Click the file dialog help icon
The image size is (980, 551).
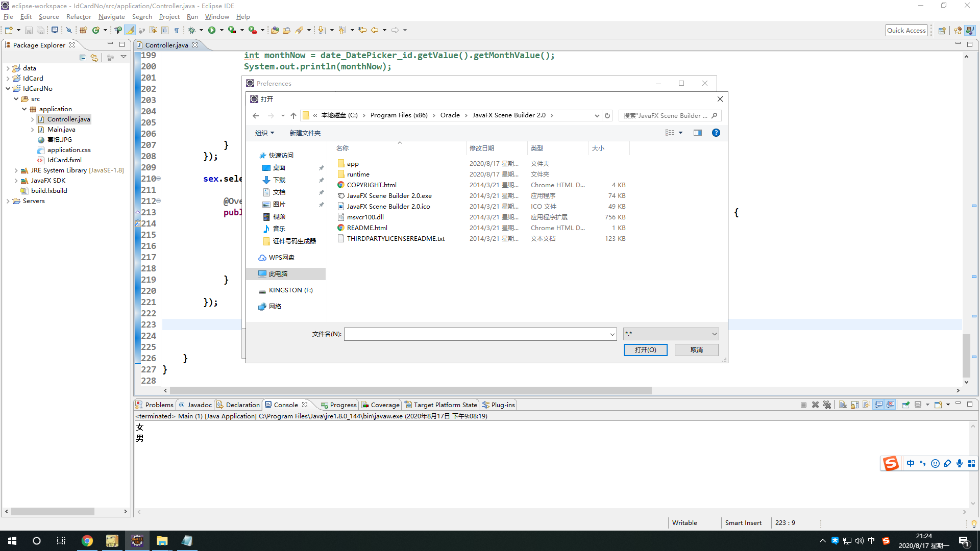point(716,133)
